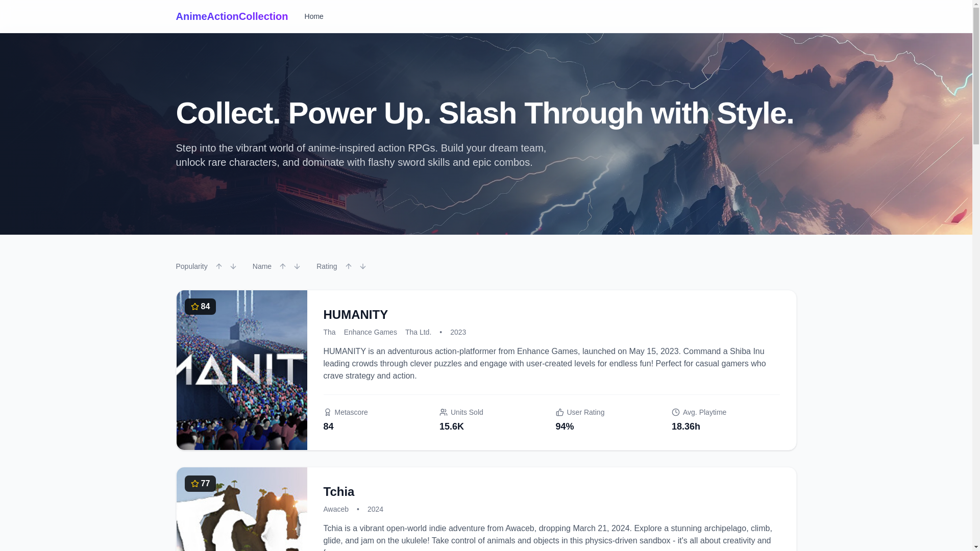Select the Tha developer tag
The image size is (980, 551).
coord(330,332)
